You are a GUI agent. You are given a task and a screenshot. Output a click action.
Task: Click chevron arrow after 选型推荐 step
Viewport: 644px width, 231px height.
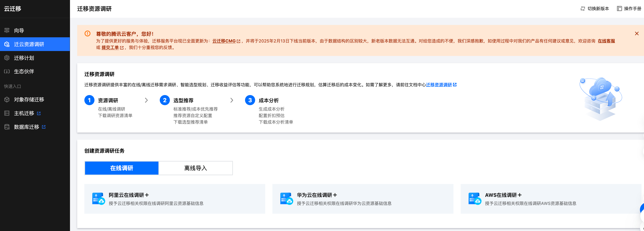(232, 100)
